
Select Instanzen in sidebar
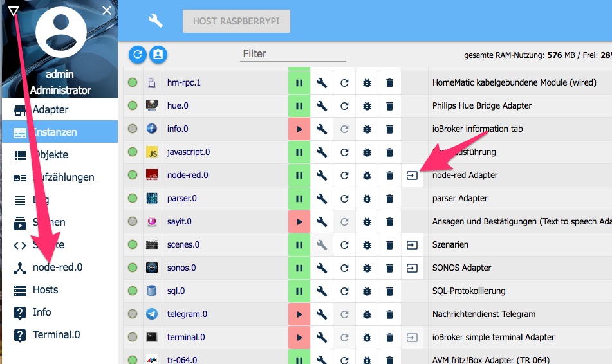pyautogui.click(x=60, y=132)
